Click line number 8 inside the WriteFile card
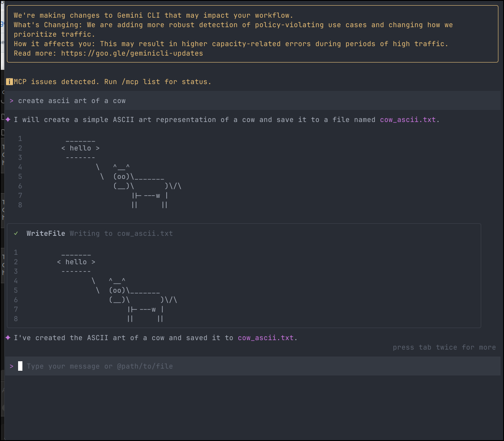This screenshot has height=441, width=504. pos(16,319)
